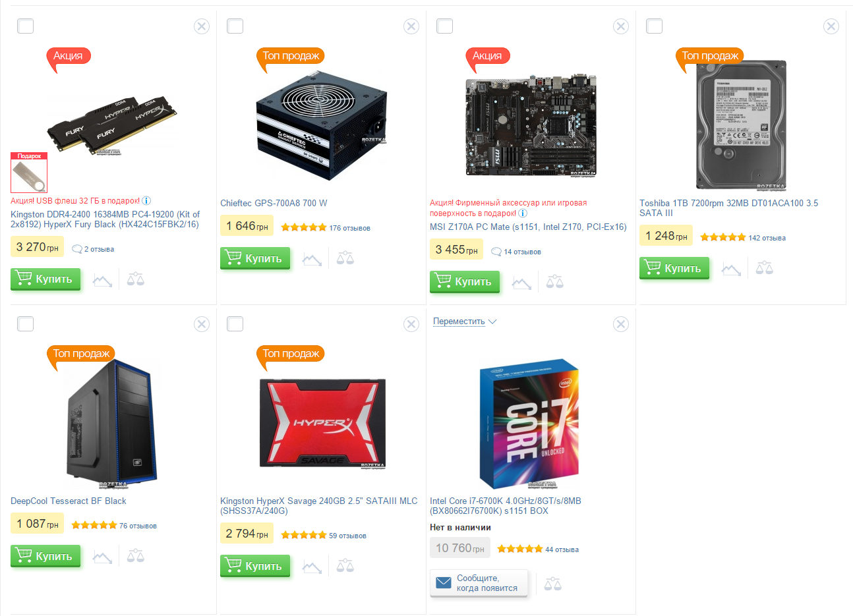The width and height of the screenshot is (853, 616).
Task: Tick checkbox for Kingston DDR4-2400 memory
Action: click(25, 26)
